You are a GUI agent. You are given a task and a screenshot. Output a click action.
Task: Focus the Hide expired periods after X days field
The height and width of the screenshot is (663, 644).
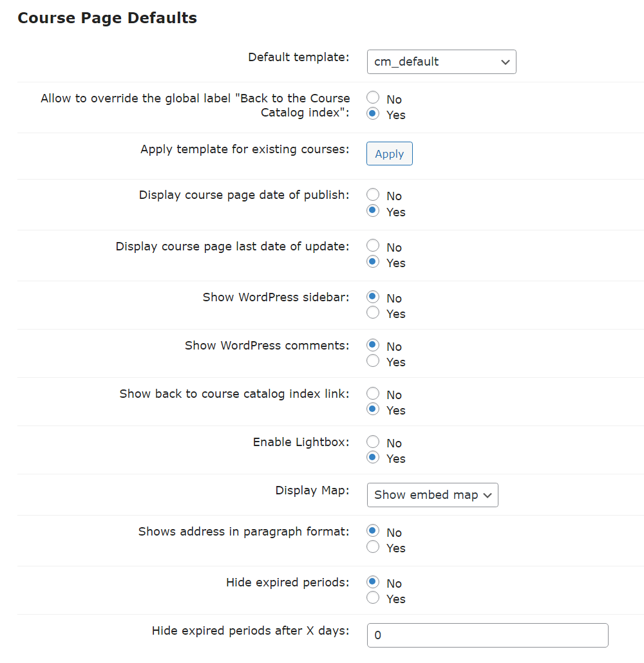pos(488,635)
